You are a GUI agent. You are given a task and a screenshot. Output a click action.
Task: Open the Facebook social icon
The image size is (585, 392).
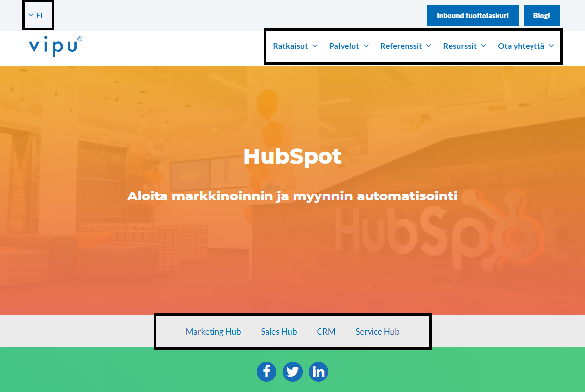tap(266, 372)
